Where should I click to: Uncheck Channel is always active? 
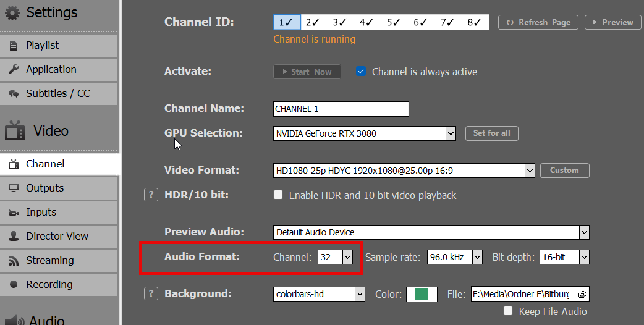[x=360, y=72]
